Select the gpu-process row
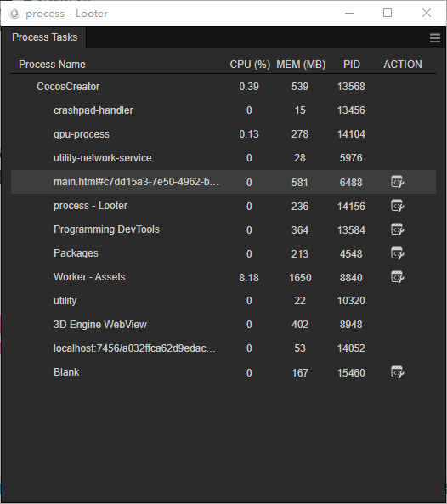This screenshot has height=504, width=447. click(x=223, y=134)
